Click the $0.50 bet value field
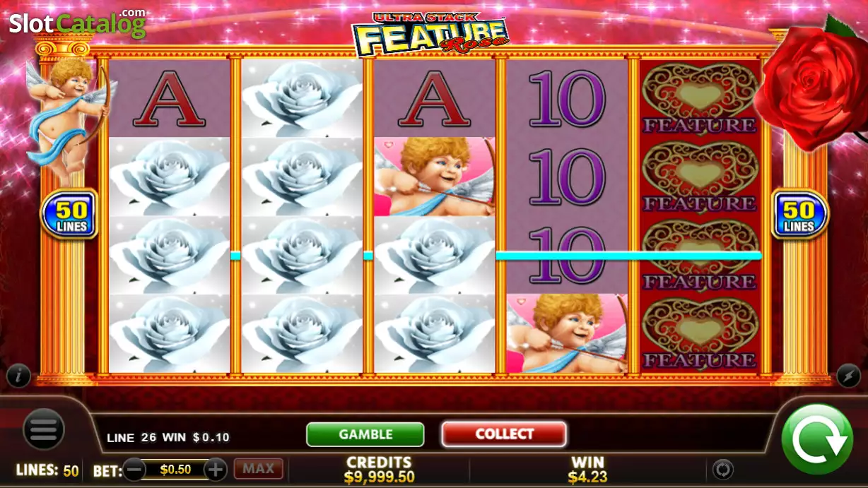Image resolution: width=868 pixels, height=488 pixels. [x=175, y=469]
